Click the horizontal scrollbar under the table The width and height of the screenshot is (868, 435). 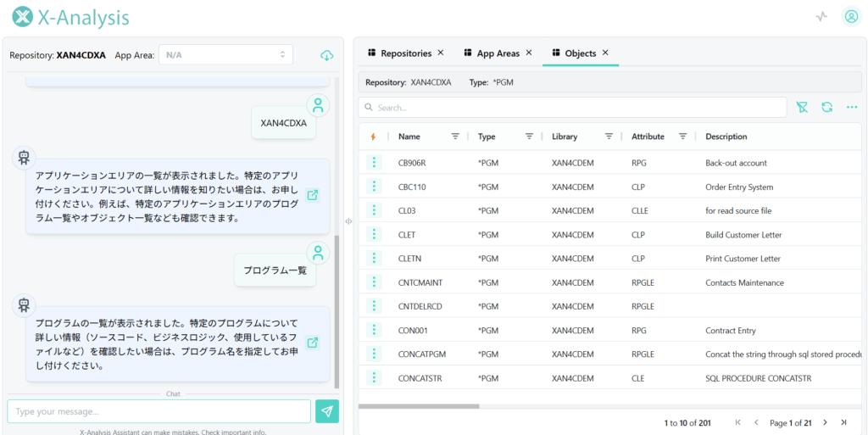coord(419,406)
